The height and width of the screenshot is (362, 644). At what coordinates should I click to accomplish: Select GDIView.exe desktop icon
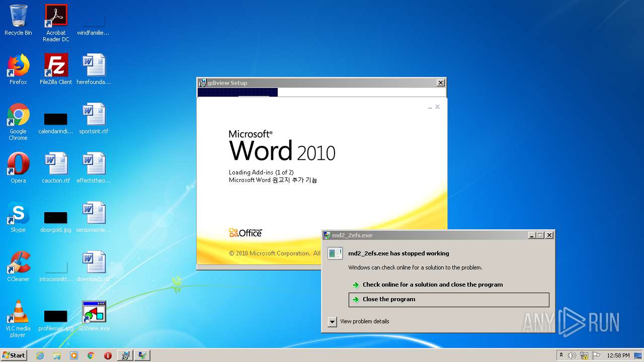pyautogui.click(x=94, y=316)
